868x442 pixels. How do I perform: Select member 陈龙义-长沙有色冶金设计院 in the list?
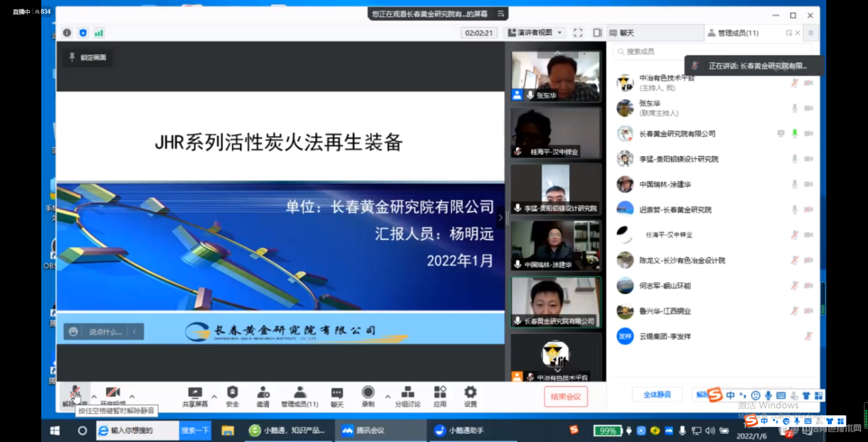[x=714, y=260]
